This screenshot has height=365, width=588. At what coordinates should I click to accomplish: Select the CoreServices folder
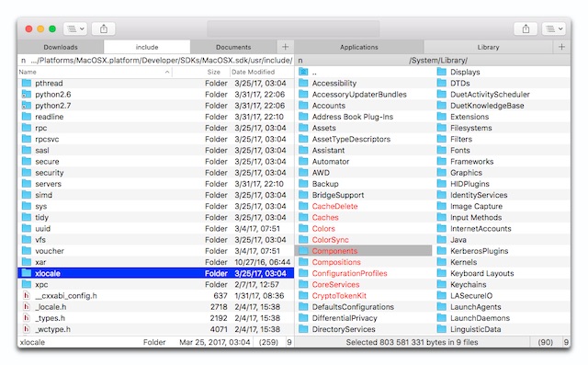click(x=335, y=285)
